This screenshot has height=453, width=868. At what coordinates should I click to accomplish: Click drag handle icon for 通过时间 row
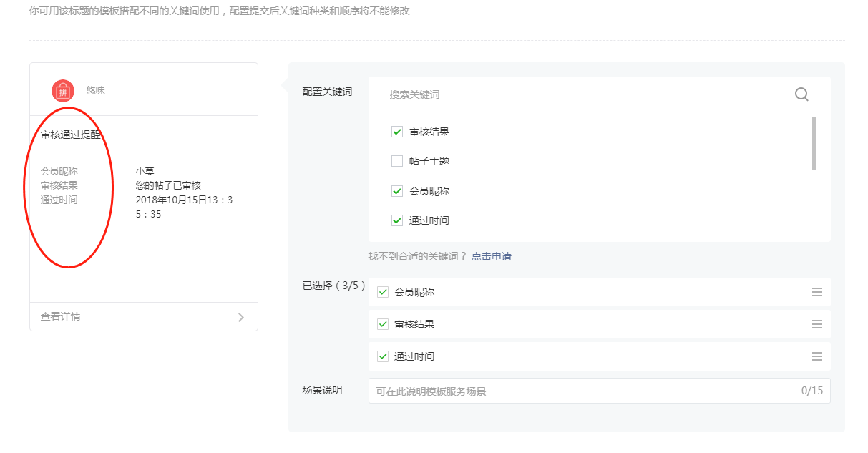click(x=816, y=356)
